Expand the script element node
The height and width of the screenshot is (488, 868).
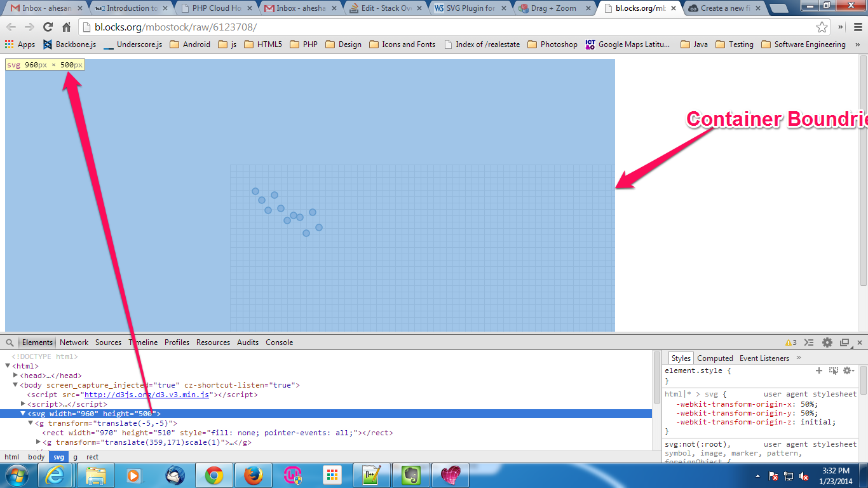point(23,404)
